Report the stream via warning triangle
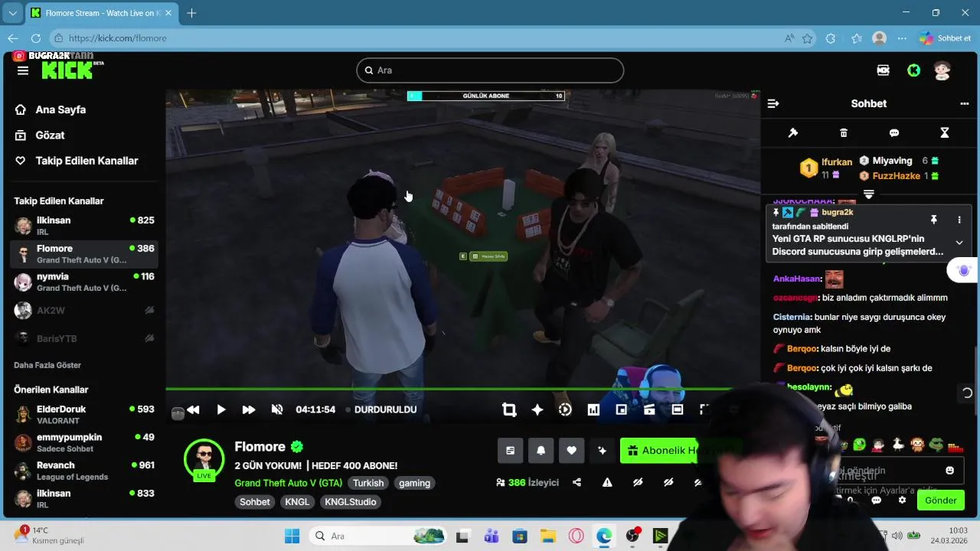Image resolution: width=980 pixels, height=551 pixels. pyautogui.click(x=607, y=482)
